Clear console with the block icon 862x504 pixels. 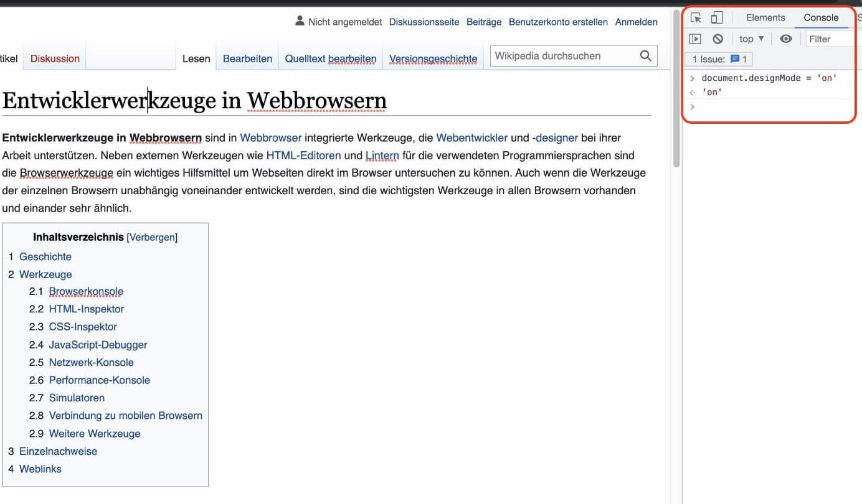[718, 39]
